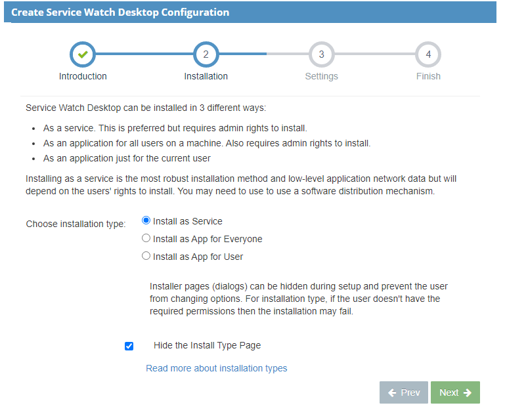Click the Installation step label
The width and height of the screenshot is (505, 420).
(x=206, y=76)
